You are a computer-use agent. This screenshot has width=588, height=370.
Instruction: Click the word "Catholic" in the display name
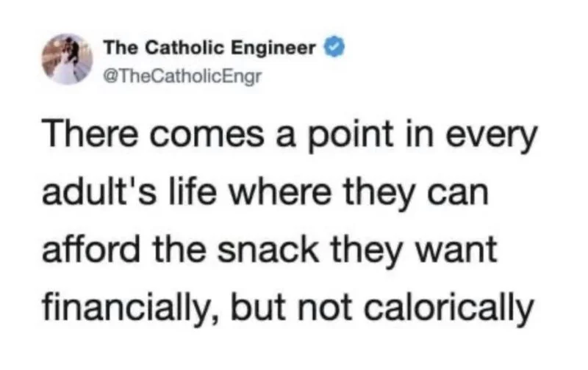184,48
